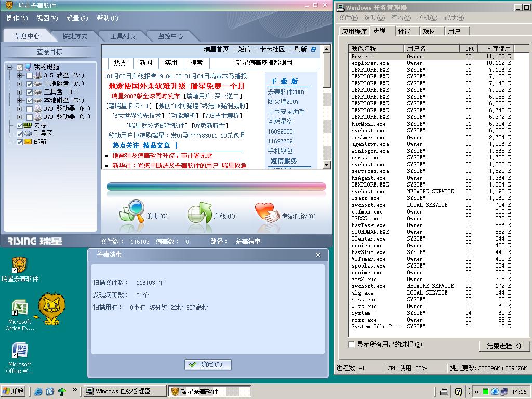Screen dimensions: 532x399
Task: Expand the 本地磁盘 (E:) node
Action: (19, 100)
